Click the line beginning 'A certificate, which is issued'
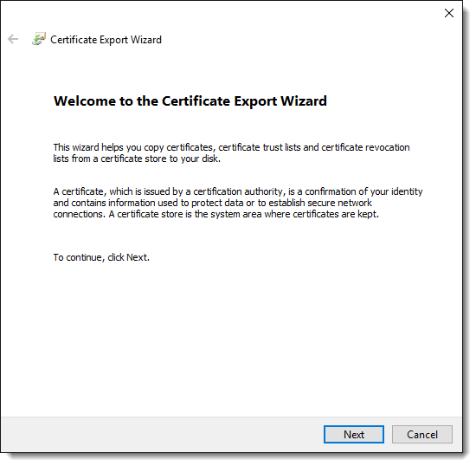Viewport: 476px width, 466px height. point(238,191)
